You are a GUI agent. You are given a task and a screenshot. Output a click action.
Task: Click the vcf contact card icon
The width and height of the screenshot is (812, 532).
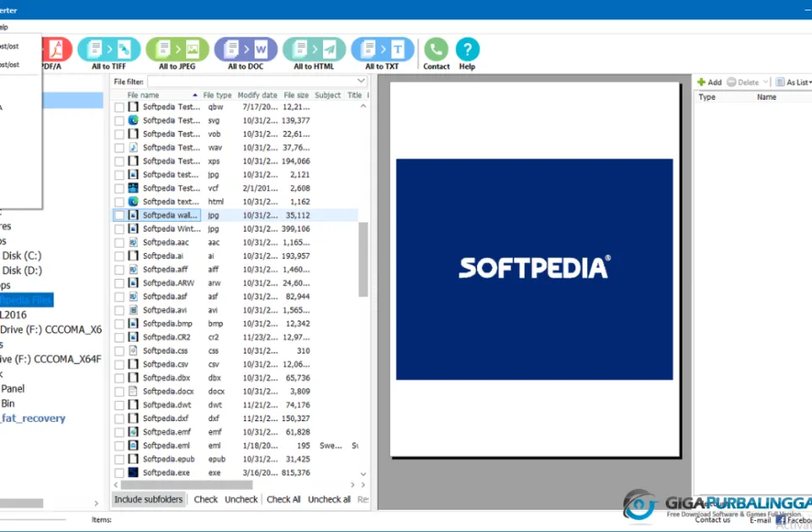(133, 188)
